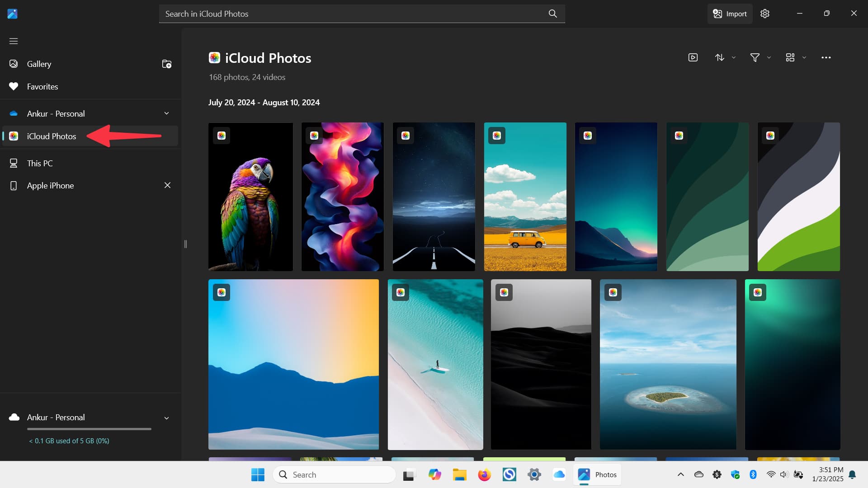The image size is (868, 488).
Task: Click the filter funnel icon
Action: tap(755, 57)
